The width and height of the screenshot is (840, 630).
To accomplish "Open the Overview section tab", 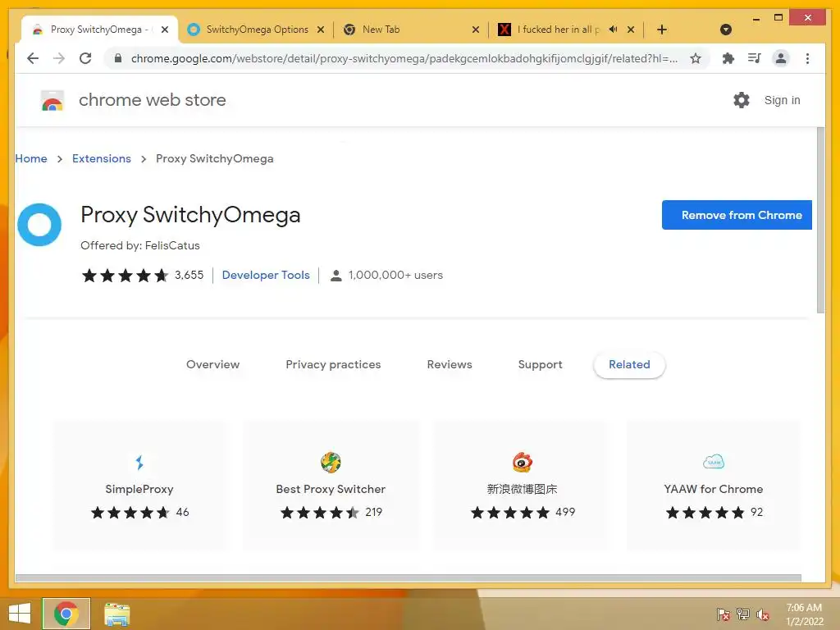I will pos(212,364).
